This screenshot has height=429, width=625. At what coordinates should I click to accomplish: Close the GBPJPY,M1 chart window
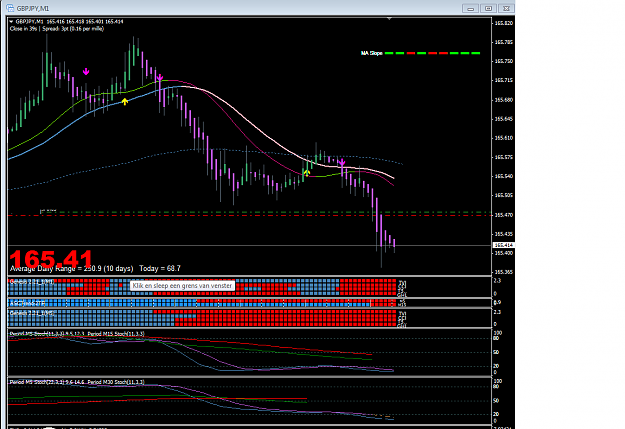506,8
